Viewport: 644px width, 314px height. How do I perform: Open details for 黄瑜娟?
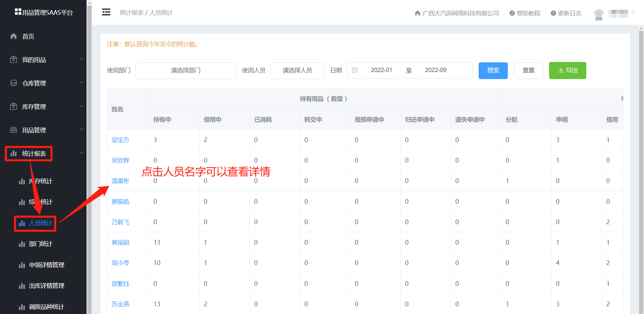tap(120, 242)
